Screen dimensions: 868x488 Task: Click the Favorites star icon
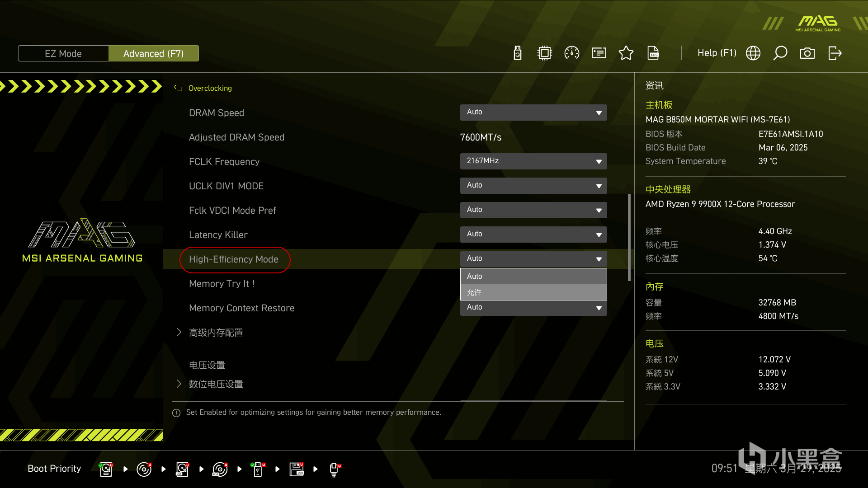click(x=626, y=53)
